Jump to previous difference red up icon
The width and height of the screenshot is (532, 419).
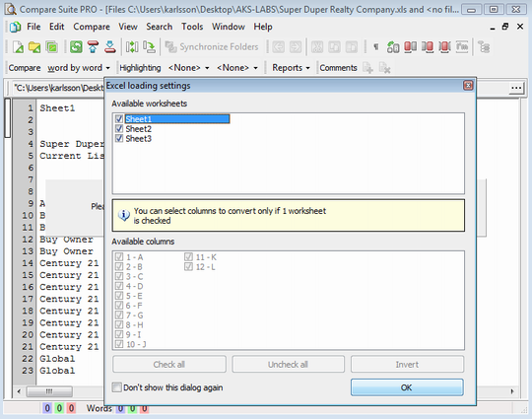click(x=93, y=47)
